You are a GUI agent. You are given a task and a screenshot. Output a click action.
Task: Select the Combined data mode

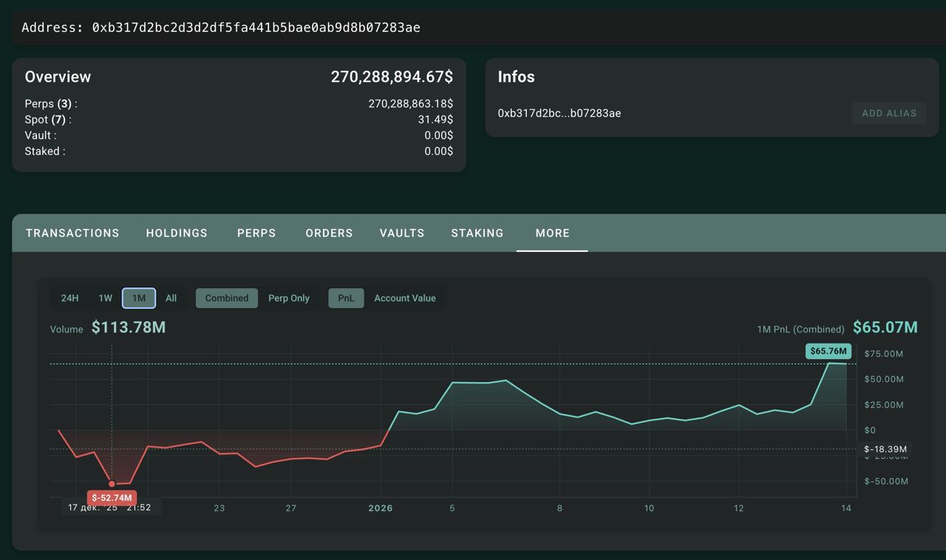point(227,298)
